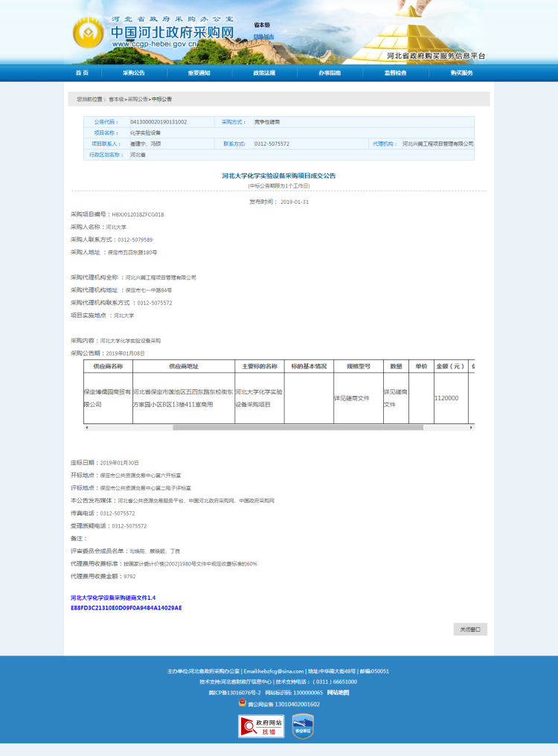Click the 供应商名称 table header
Image resolution: width=558 pixels, height=756 pixels.
pos(108,366)
